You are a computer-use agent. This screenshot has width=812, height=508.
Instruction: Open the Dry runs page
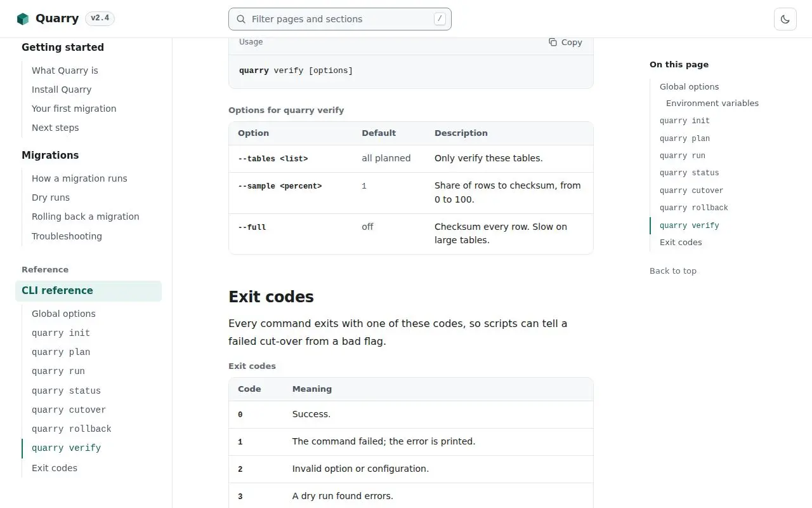(51, 197)
